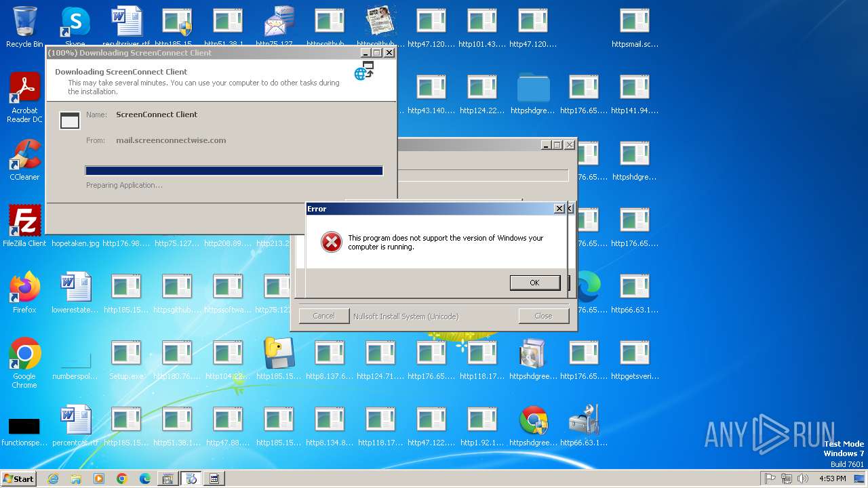Image resolution: width=868 pixels, height=488 pixels.
Task: Click the http176.98 icon label
Action: pos(126,243)
